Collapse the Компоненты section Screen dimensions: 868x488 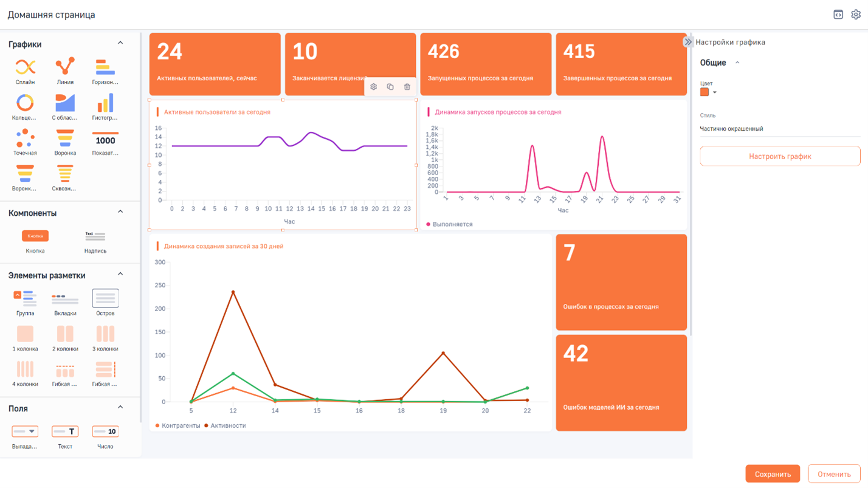point(120,212)
